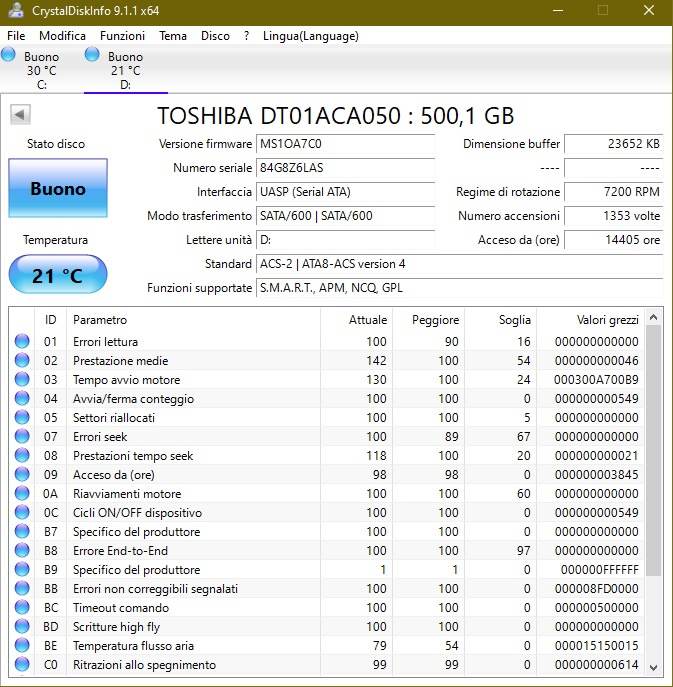Click the Modo trasferimento field SATA/600
The image size is (673, 687).
[345, 216]
